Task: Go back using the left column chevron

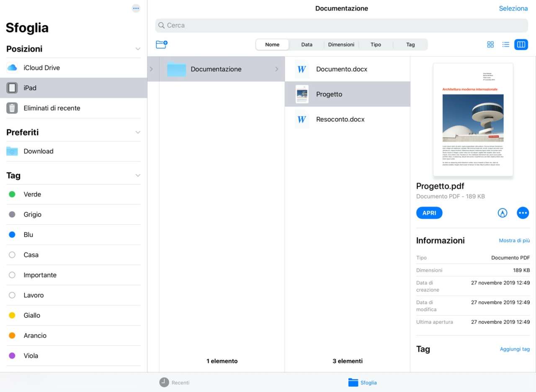Action: point(151,69)
